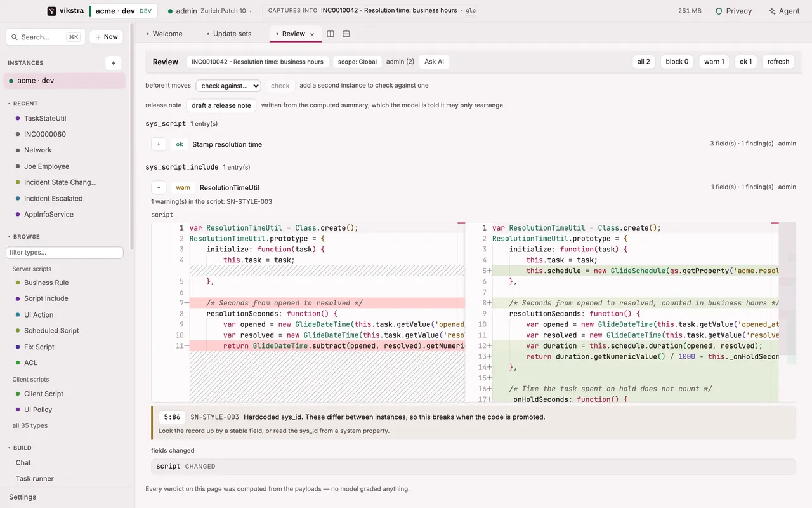Select the Review tab
Viewport: 812px width, 508px height.
[293, 34]
